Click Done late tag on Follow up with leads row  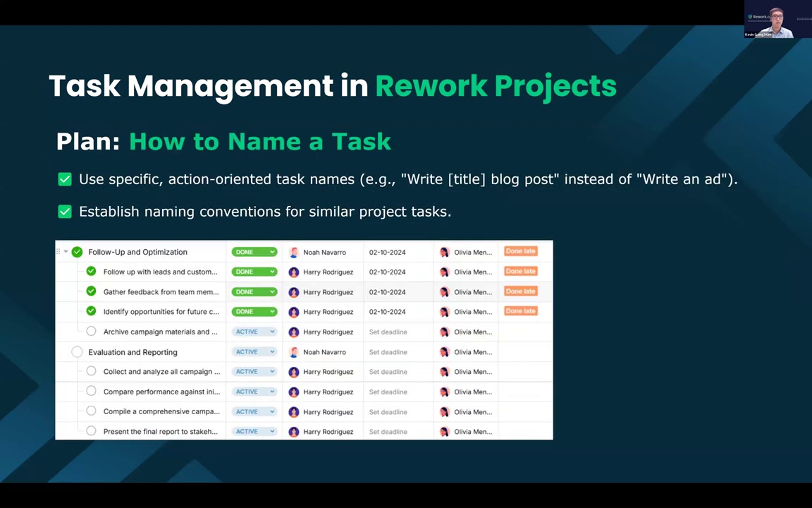point(520,271)
